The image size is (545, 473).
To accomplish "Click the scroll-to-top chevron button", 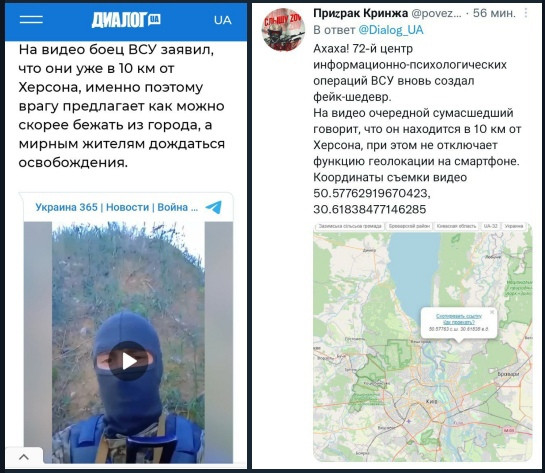I will coord(24,456).
